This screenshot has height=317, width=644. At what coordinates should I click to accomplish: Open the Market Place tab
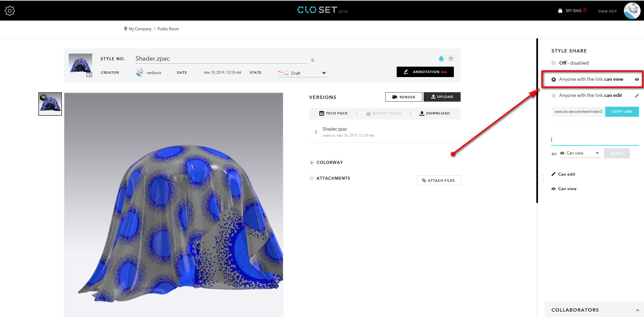[x=384, y=113]
